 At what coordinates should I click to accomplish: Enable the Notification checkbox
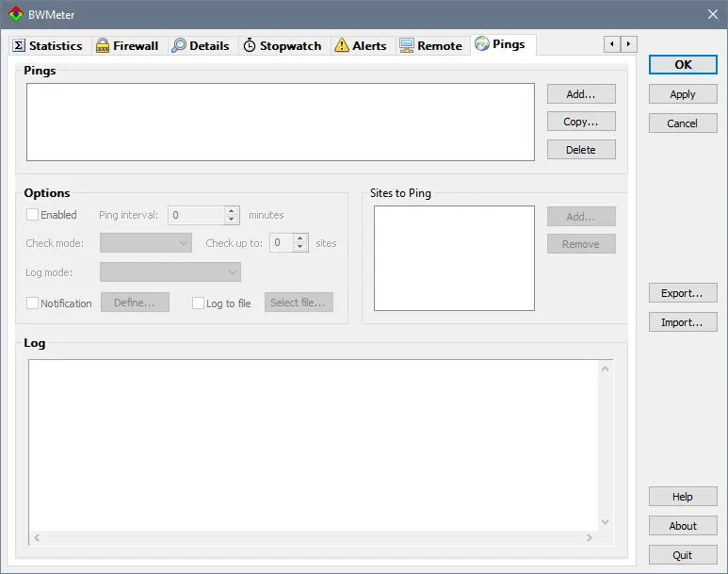(x=33, y=303)
